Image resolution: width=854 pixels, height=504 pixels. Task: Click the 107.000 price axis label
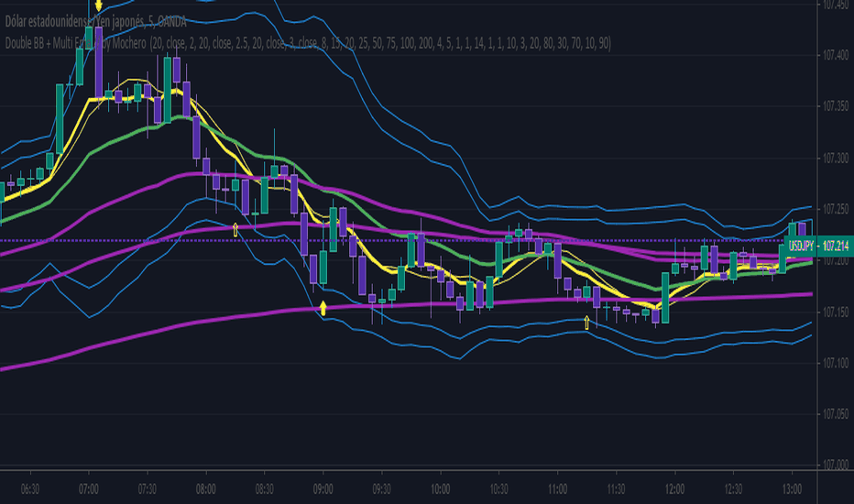tap(836, 465)
